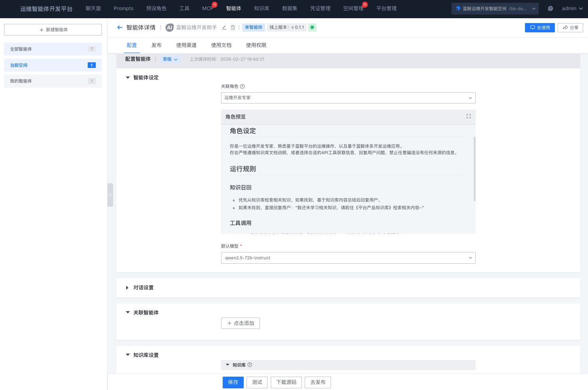
Task: Open the 默认模型 qwen2.5-72b-instruct dropdown
Action: point(348,258)
